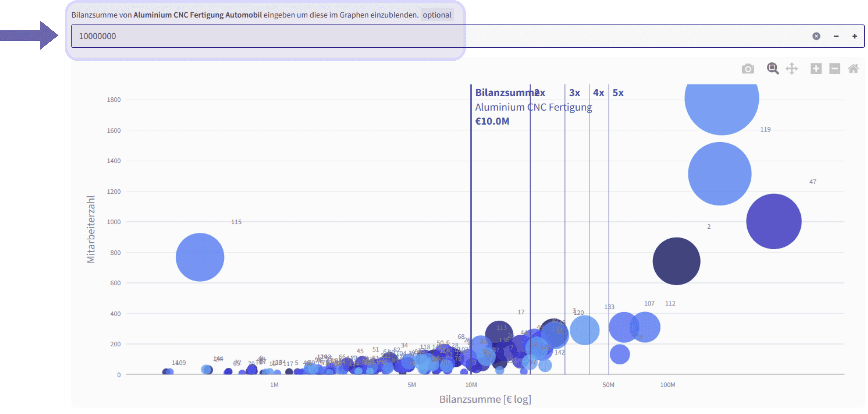
Task: Select the dark navy bubble labeled 2
Action: [x=676, y=261]
